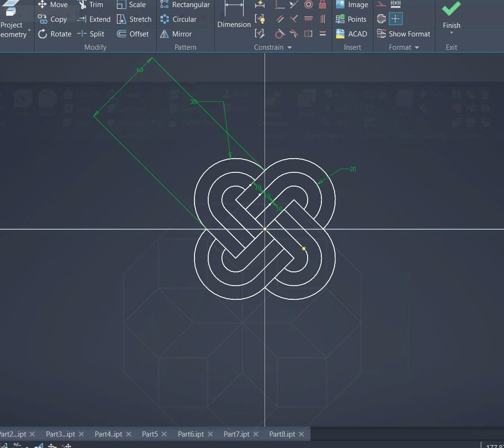Switch to the Part5 document tab
The image size is (504, 448).
150,434
